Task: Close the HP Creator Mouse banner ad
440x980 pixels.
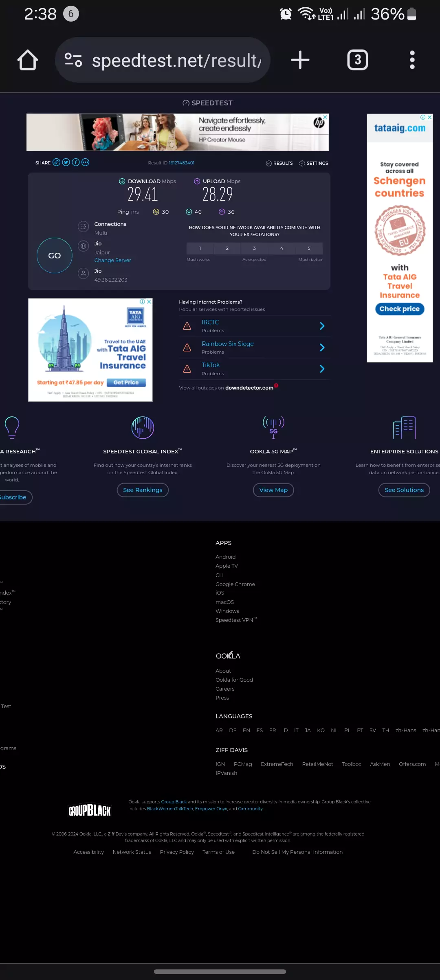Action: [325, 117]
